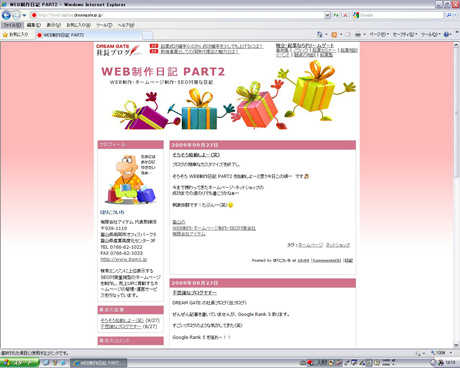The width and height of the screenshot is (460, 368).
Task: Click the Read Mail envelope icon
Action: (x=348, y=34)
